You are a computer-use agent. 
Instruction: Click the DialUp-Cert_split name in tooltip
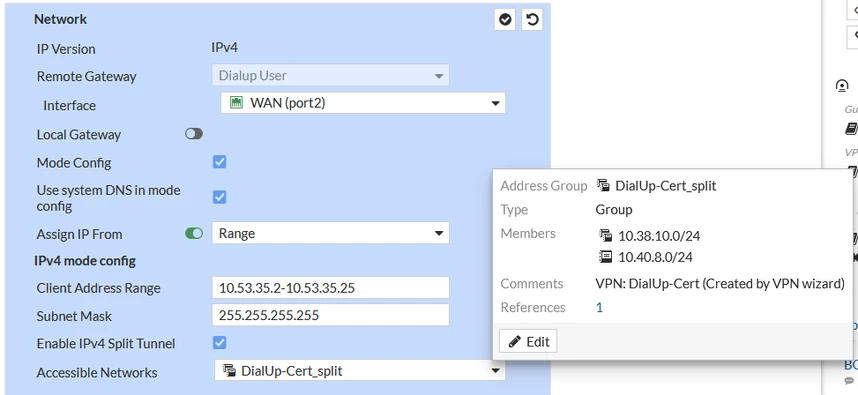pos(665,186)
